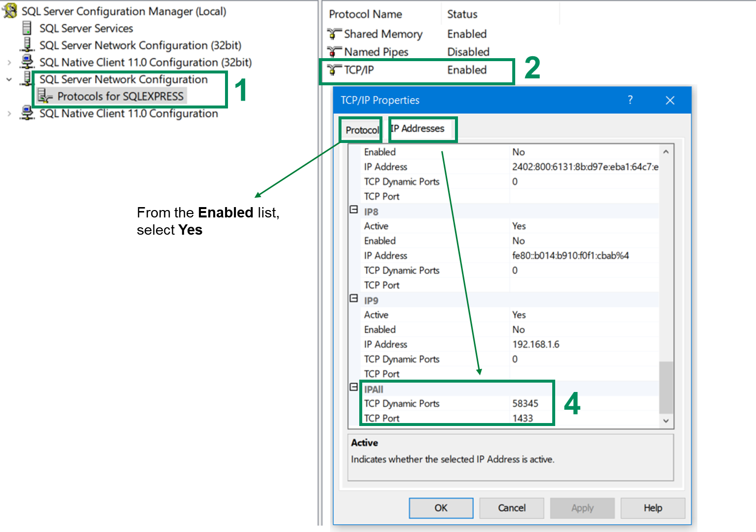Select Protocols for SQLEXPRESS
The height and width of the screenshot is (532, 756).
[120, 96]
